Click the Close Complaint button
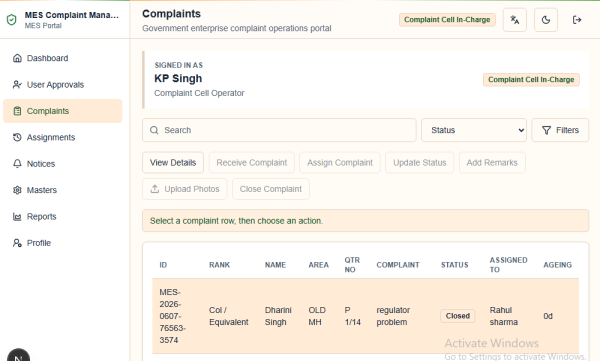The height and width of the screenshot is (361, 600). (x=271, y=189)
